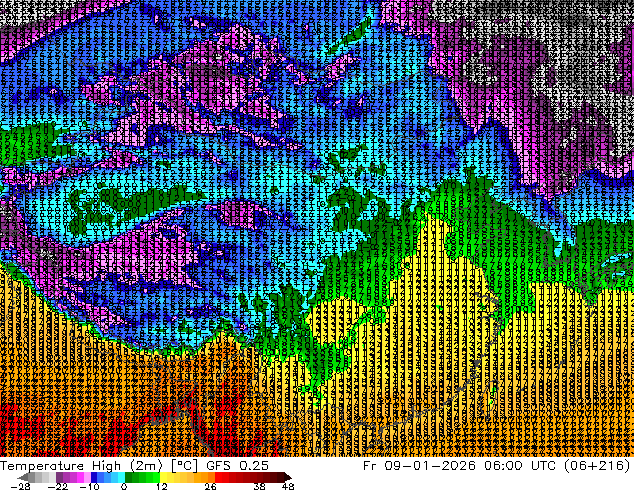Click the dark maroon right arrow end of the scale
This screenshot has width=634, height=490.
[x=287, y=477]
